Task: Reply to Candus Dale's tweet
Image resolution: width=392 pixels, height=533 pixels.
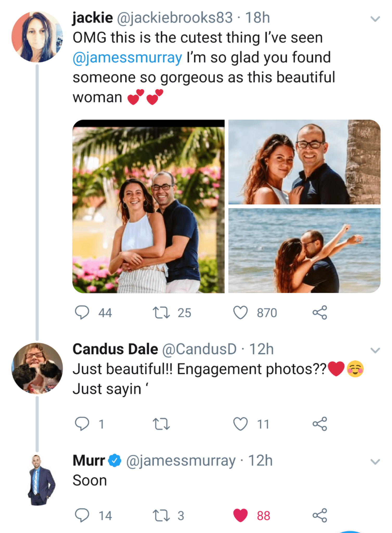Action: (x=82, y=424)
